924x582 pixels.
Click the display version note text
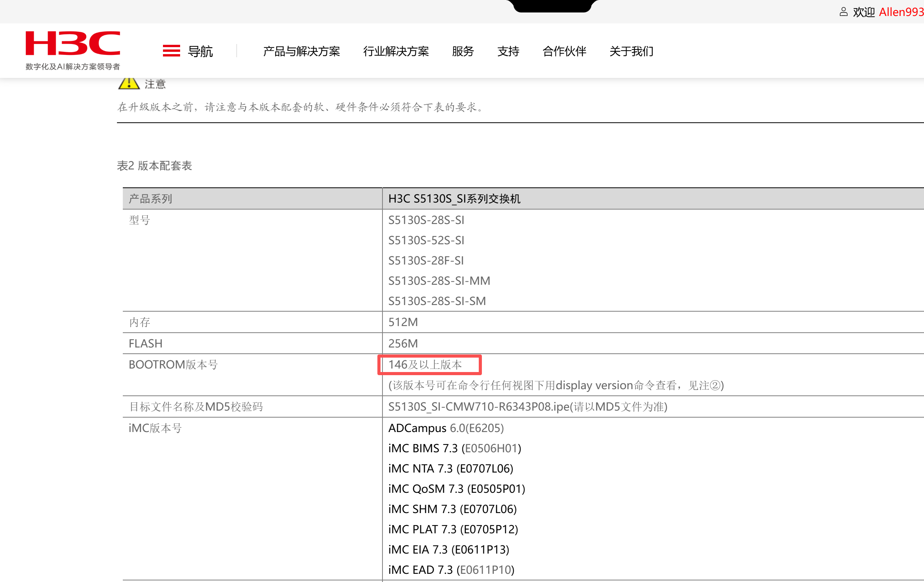(556, 385)
